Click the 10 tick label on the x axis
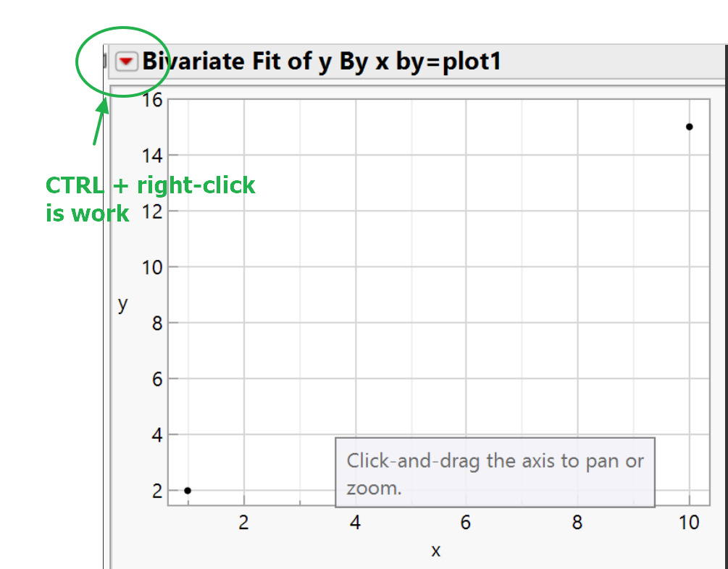The image size is (728, 569). point(690,523)
